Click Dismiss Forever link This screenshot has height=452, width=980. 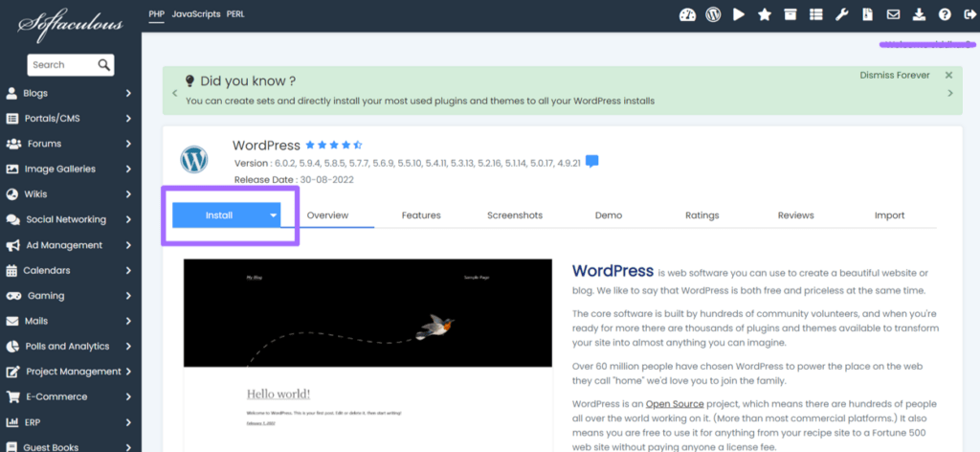895,75
